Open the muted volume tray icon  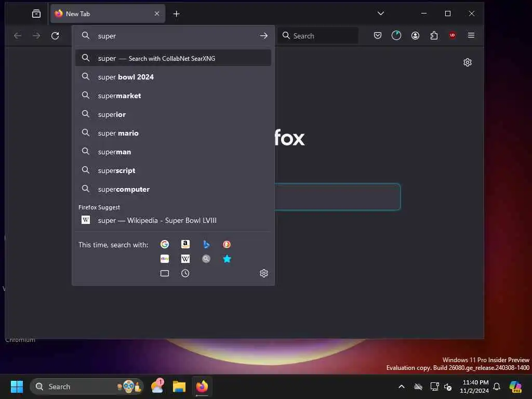pos(448,387)
